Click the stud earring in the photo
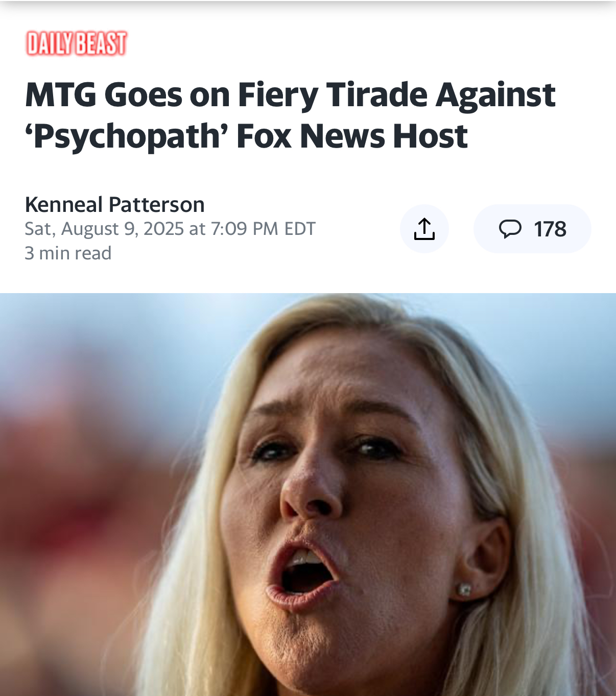 click(464, 590)
